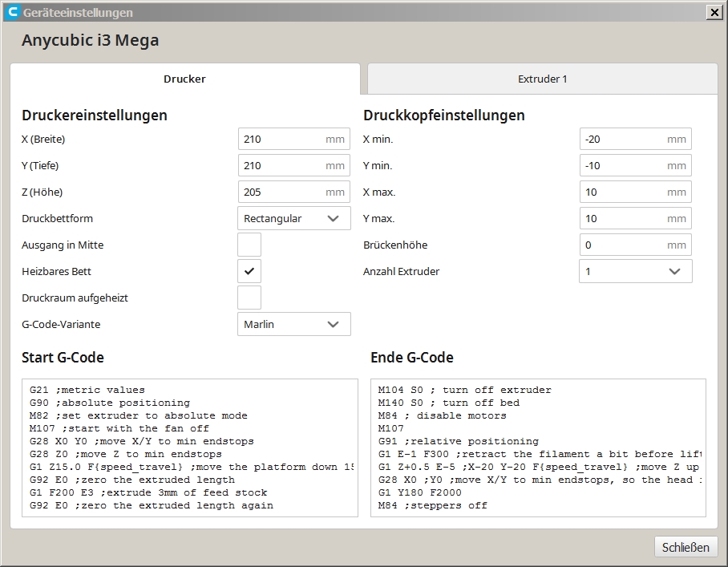
Task: Click the Brückenhöhe input field
Action: (x=622, y=245)
